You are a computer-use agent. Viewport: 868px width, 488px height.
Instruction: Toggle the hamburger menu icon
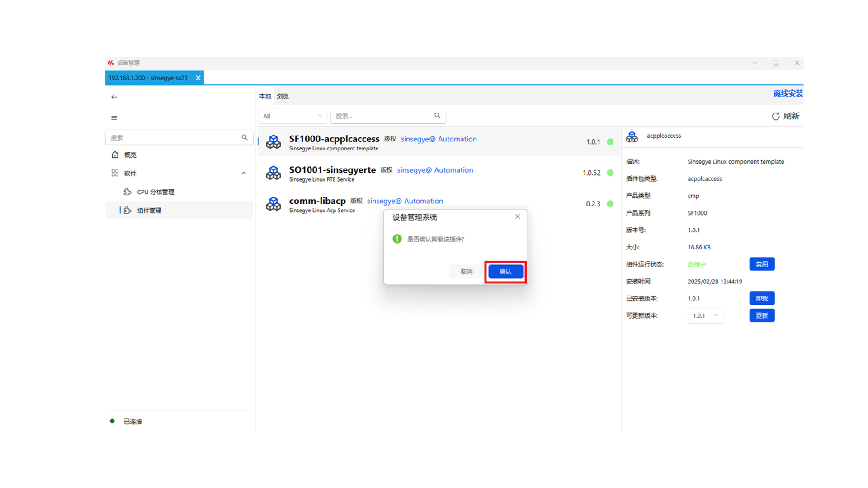(114, 118)
